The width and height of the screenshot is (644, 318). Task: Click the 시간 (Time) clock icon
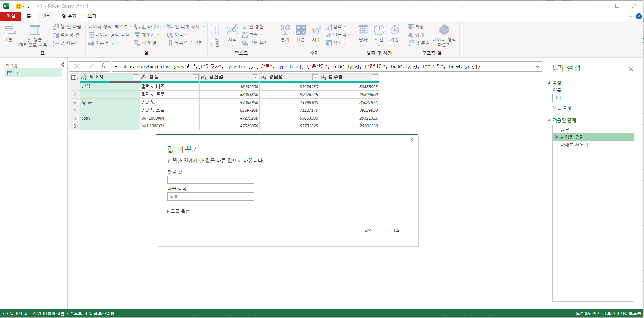[x=379, y=30]
